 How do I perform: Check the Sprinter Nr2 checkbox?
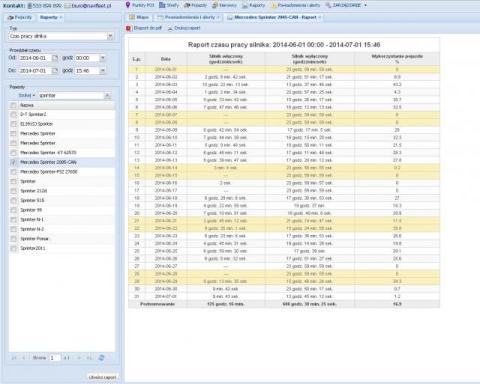(13, 229)
